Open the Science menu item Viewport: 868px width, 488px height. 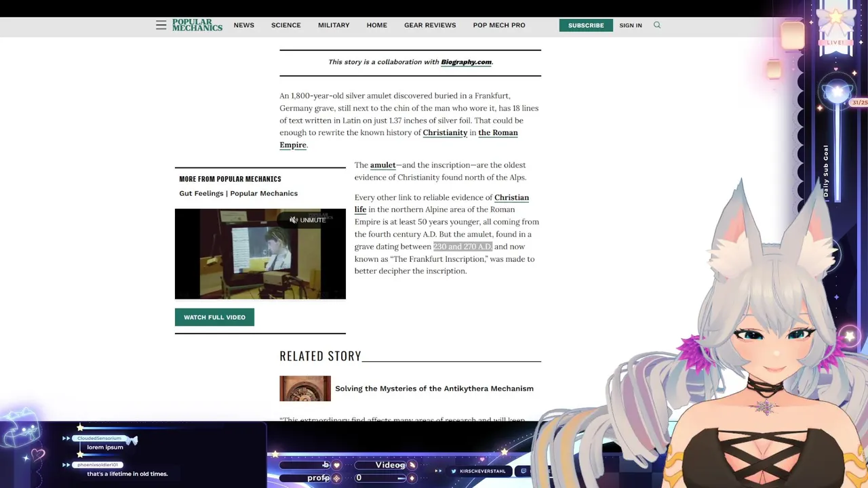286,25
